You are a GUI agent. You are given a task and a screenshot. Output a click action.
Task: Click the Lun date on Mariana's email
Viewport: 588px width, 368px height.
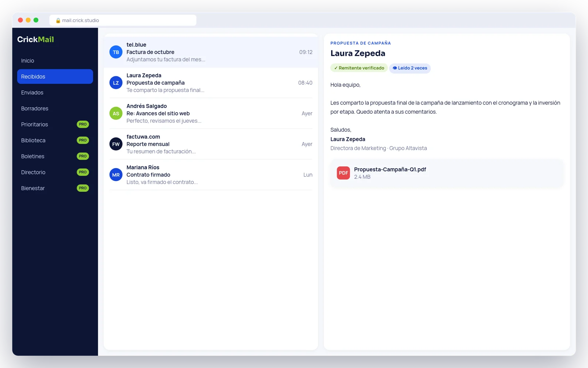[308, 175]
